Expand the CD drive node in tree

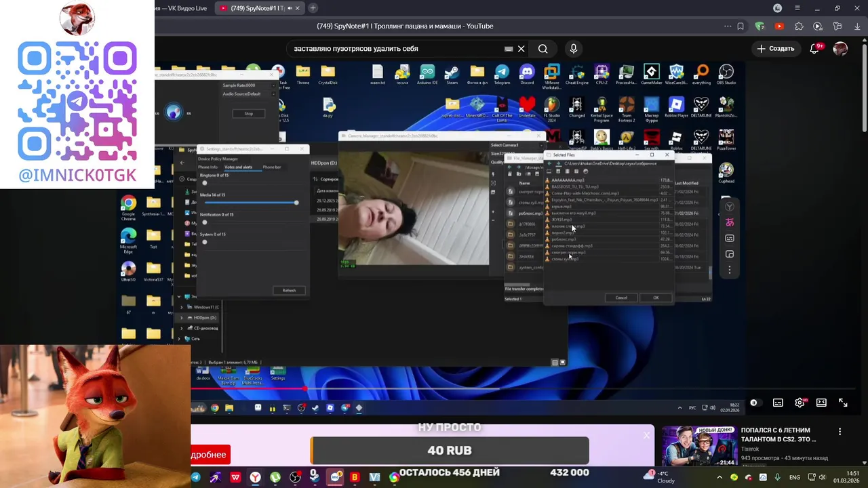click(x=181, y=328)
